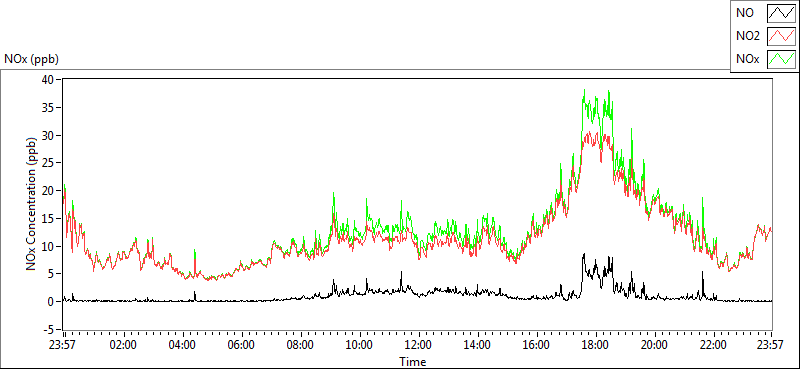The image size is (800, 369).
Task: Click the NOx Concentration (ppb) axis label
Action: click(x=32, y=204)
